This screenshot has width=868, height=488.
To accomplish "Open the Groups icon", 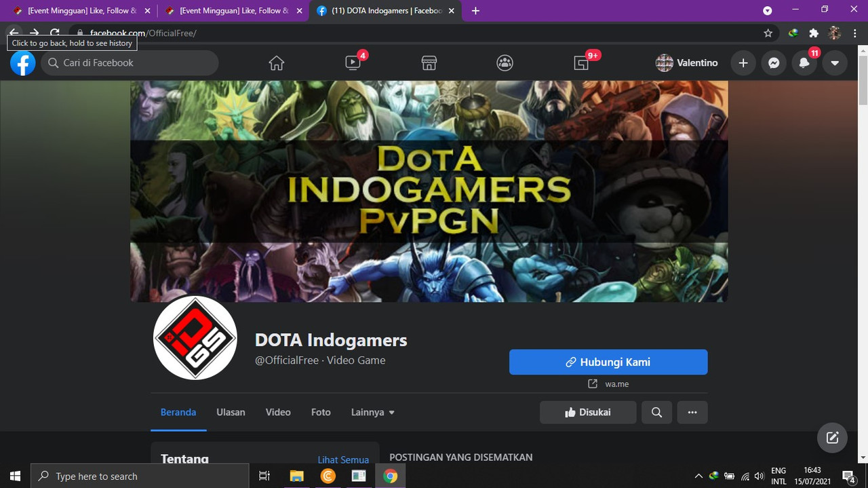I will point(505,63).
